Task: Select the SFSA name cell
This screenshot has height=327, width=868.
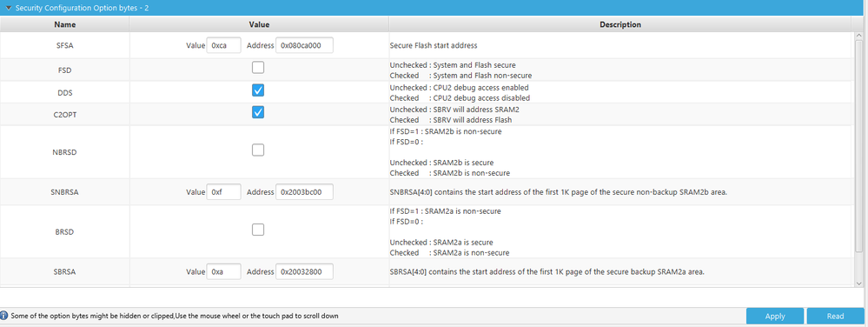Action: [x=65, y=45]
